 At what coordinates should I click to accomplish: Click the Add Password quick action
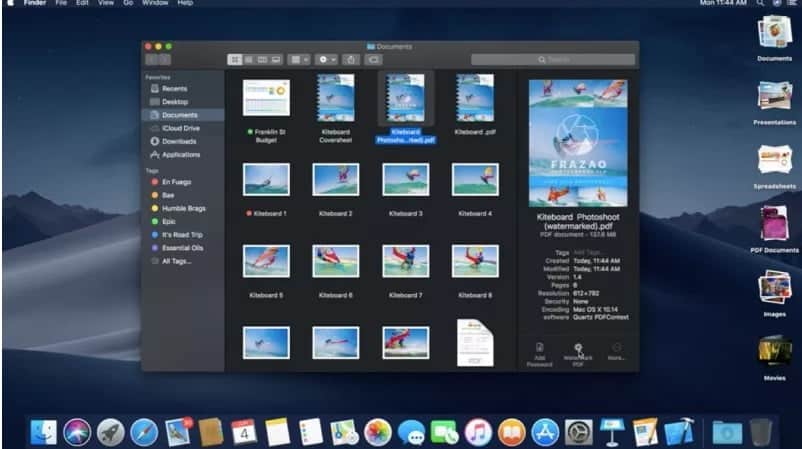pos(539,352)
